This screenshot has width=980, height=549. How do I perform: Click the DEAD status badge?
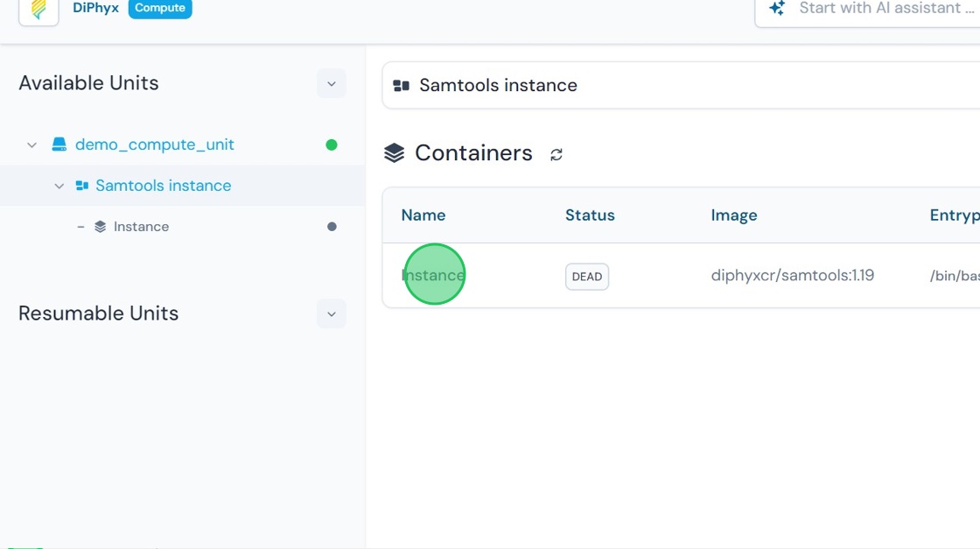(587, 277)
